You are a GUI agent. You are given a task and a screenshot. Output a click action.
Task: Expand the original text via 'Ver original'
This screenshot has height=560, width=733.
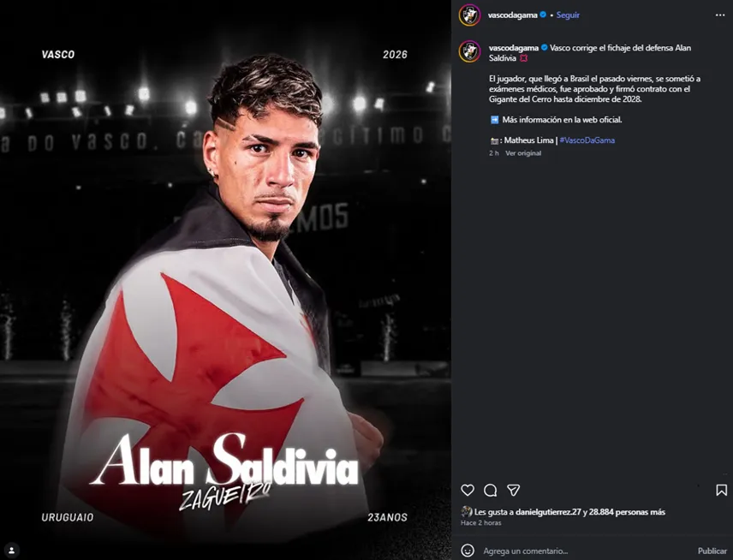tap(522, 152)
